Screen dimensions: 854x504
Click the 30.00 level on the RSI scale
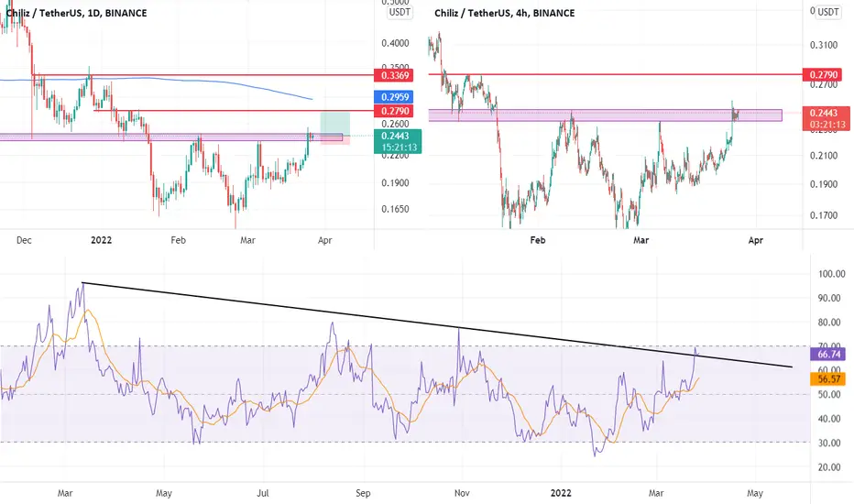[829, 443]
